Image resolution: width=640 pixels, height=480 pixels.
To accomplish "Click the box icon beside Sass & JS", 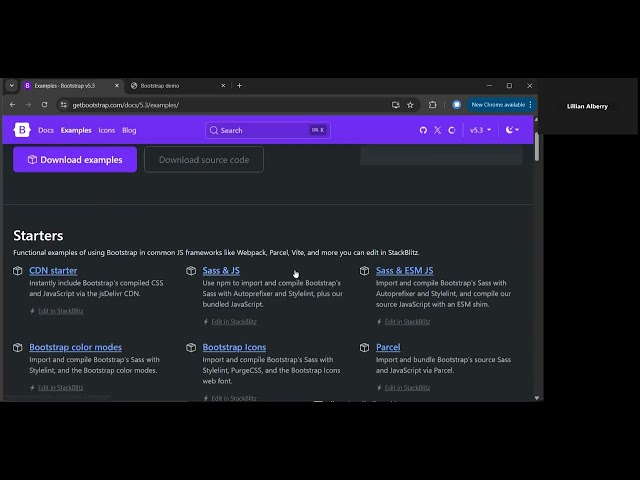I will click(191, 271).
